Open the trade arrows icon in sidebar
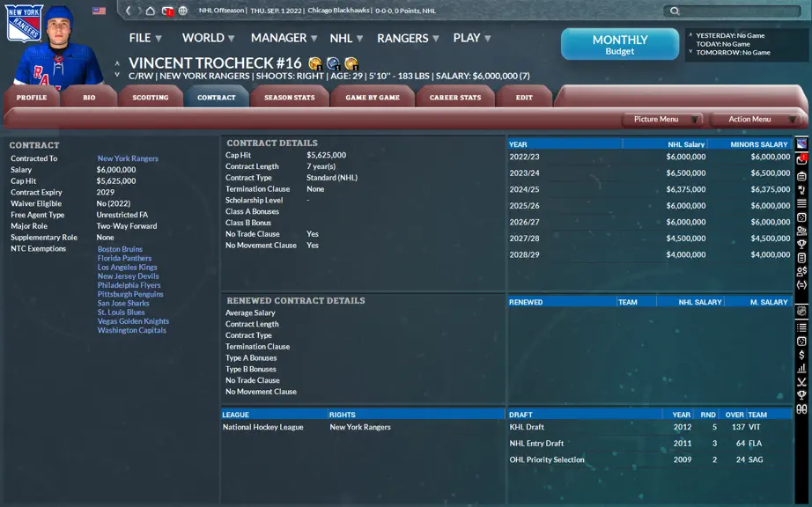812x507 pixels. 801,284
